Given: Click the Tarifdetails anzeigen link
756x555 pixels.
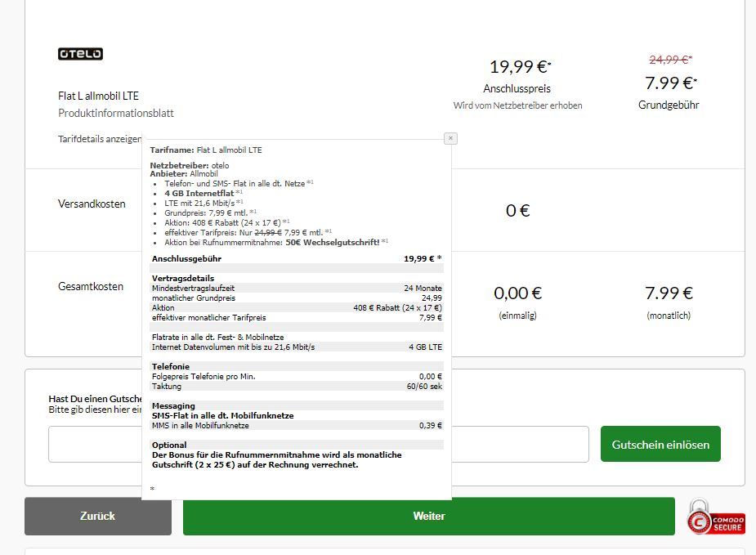Looking at the screenshot, I should click(100, 139).
